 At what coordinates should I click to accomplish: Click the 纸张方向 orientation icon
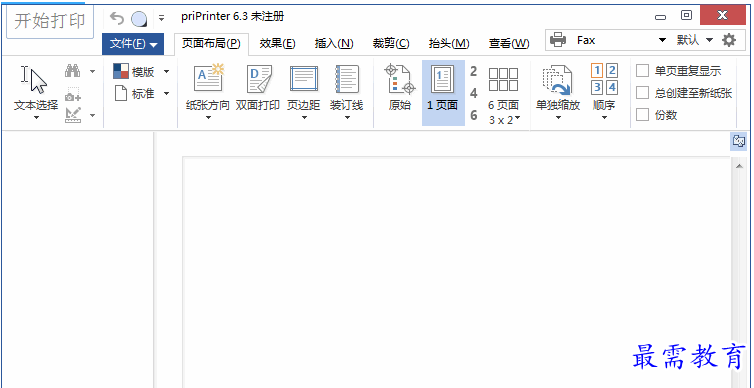[x=208, y=78]
